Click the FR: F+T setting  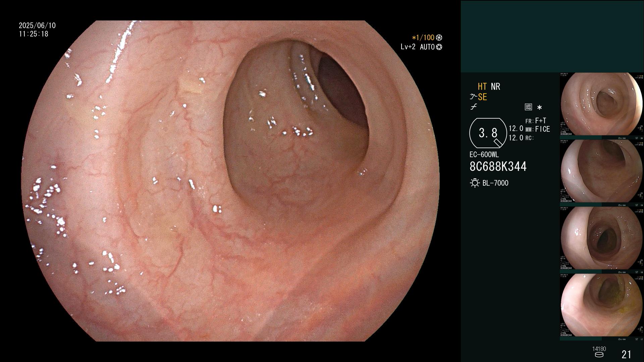point(536,121)
